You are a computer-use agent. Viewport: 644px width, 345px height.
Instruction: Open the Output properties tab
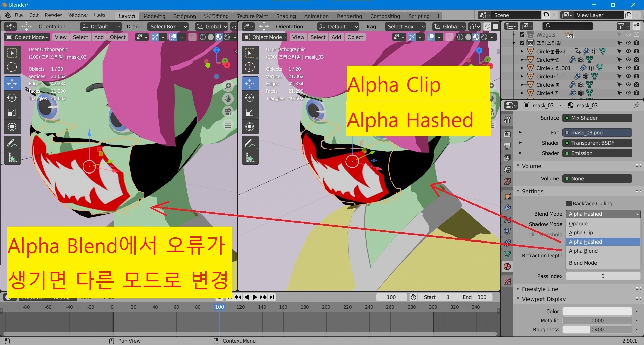pos(507,146)
